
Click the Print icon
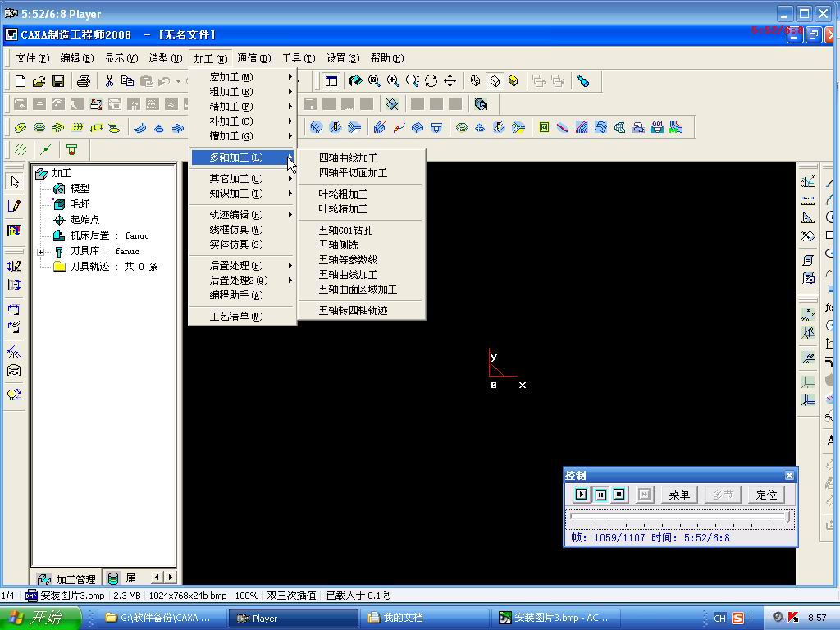point(84,81)
